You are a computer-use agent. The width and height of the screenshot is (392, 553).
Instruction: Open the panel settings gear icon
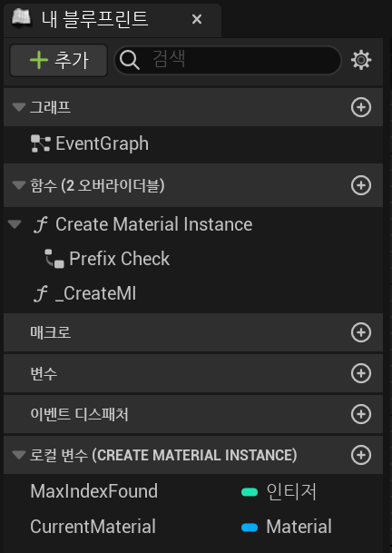coord(361,60)
